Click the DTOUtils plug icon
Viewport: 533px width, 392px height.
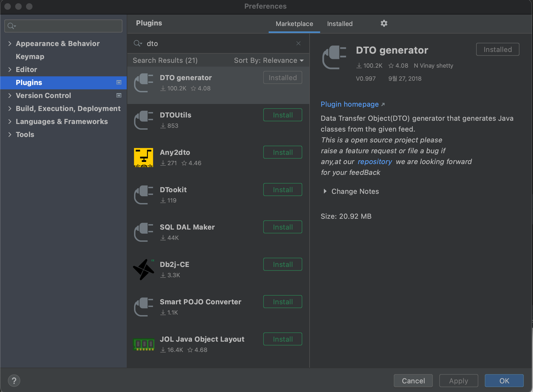143,120
